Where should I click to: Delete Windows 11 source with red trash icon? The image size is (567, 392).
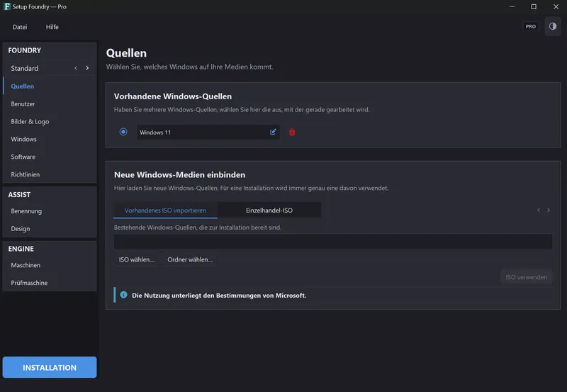[292, 133]
